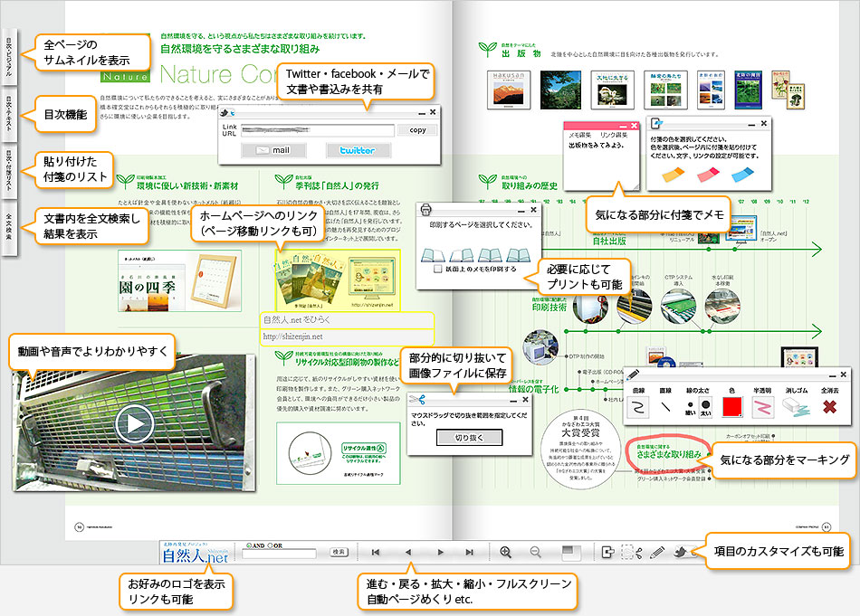Open the 目次・テキスト side tab
The height and width of the screenshot is (616, 860).
point(9,113)
